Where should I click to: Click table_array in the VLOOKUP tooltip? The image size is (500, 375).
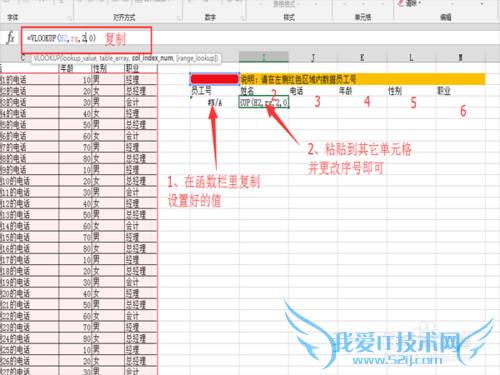[x=114, y=58]
